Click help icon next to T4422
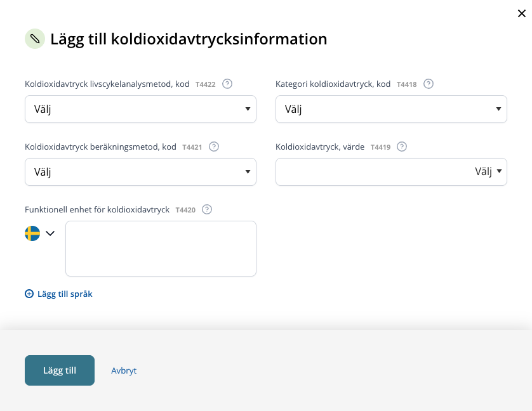 coord(227,84)
